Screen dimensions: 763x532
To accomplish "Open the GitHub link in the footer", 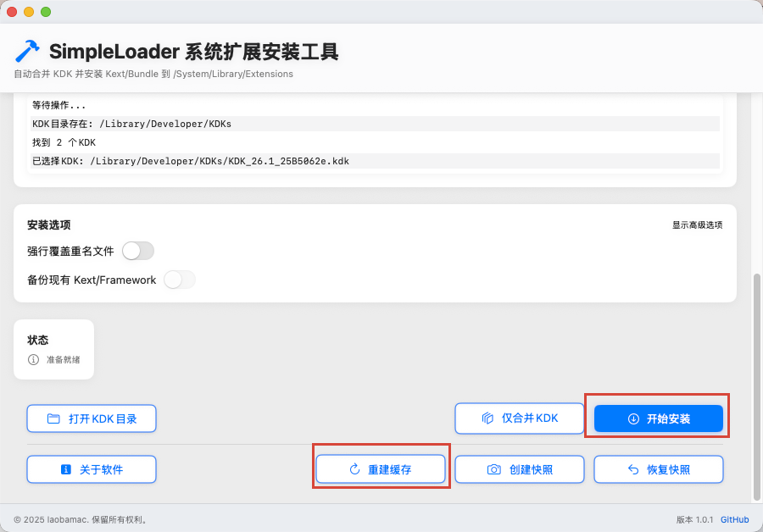I will click(x=734, y=519).
